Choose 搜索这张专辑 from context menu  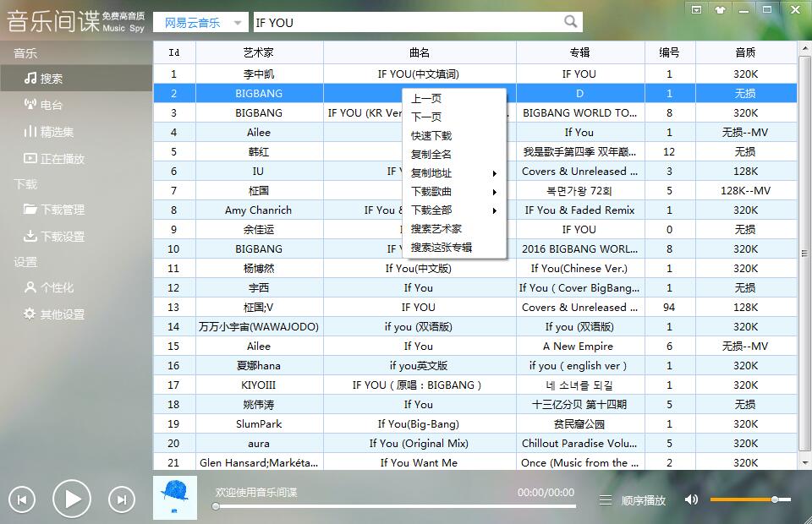tap(454, 248)
